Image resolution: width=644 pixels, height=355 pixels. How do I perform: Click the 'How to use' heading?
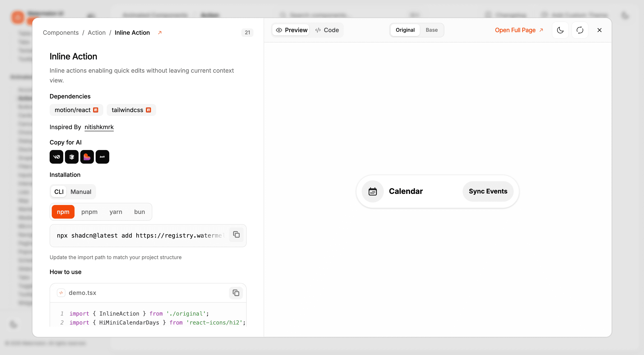tap(66, 272)
